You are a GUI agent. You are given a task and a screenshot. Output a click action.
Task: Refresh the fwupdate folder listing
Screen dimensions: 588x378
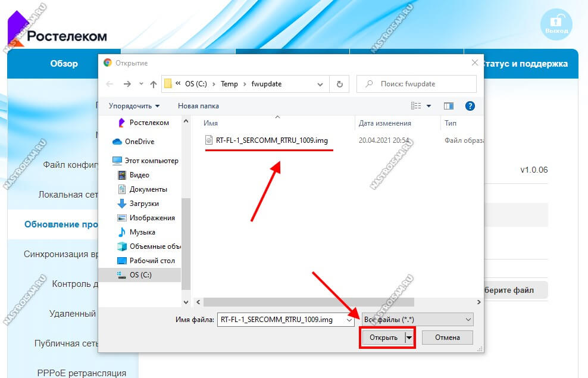339,84
